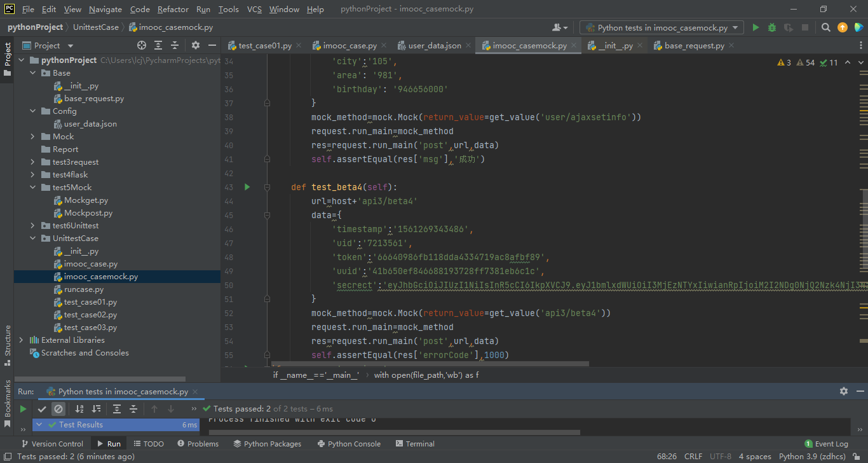Expand the test3request folder

point(33,162)
